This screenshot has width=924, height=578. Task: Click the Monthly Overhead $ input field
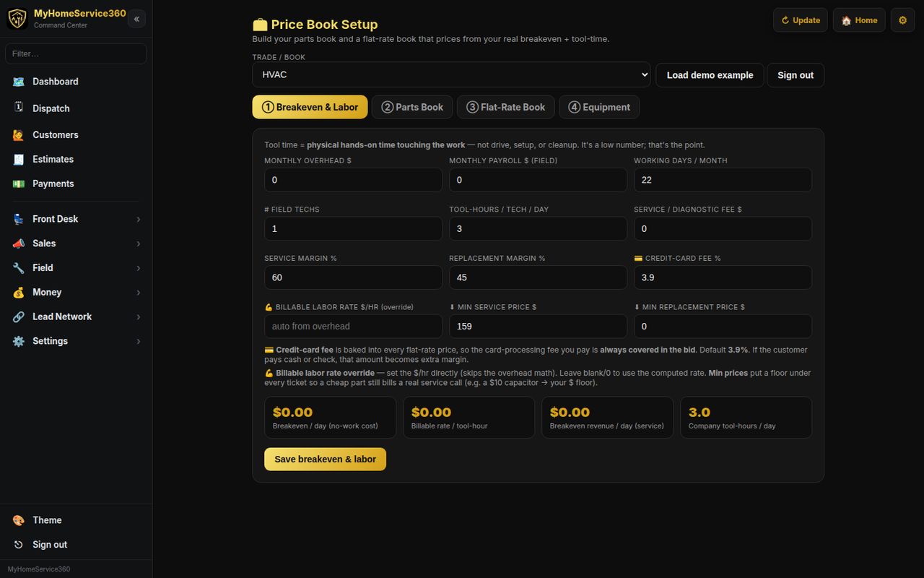coord(353,180)
